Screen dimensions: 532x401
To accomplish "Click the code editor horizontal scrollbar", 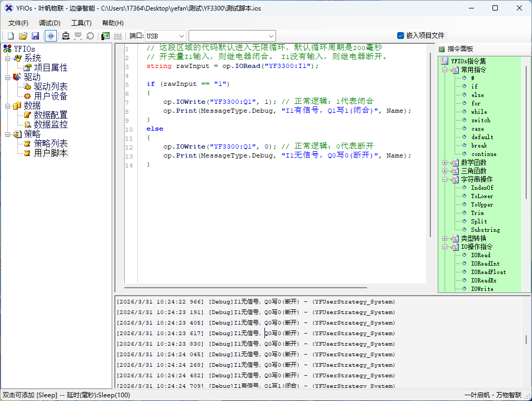I will pos(245,288).
